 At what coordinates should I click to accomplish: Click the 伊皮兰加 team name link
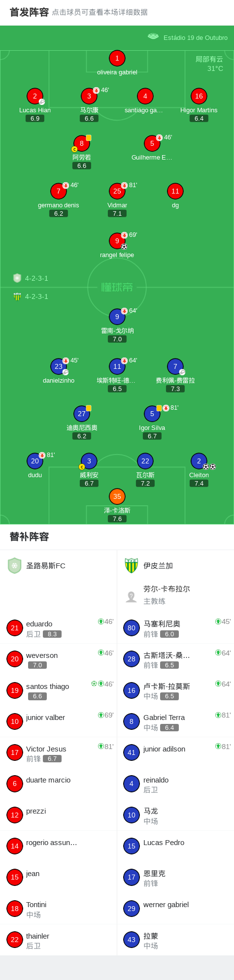[158, 566]
